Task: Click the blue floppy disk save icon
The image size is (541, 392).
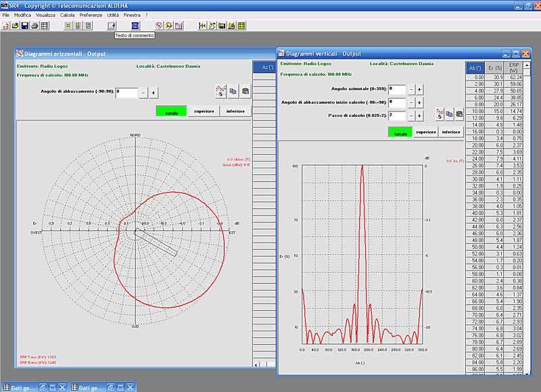Action: click(x=25, y=26)
